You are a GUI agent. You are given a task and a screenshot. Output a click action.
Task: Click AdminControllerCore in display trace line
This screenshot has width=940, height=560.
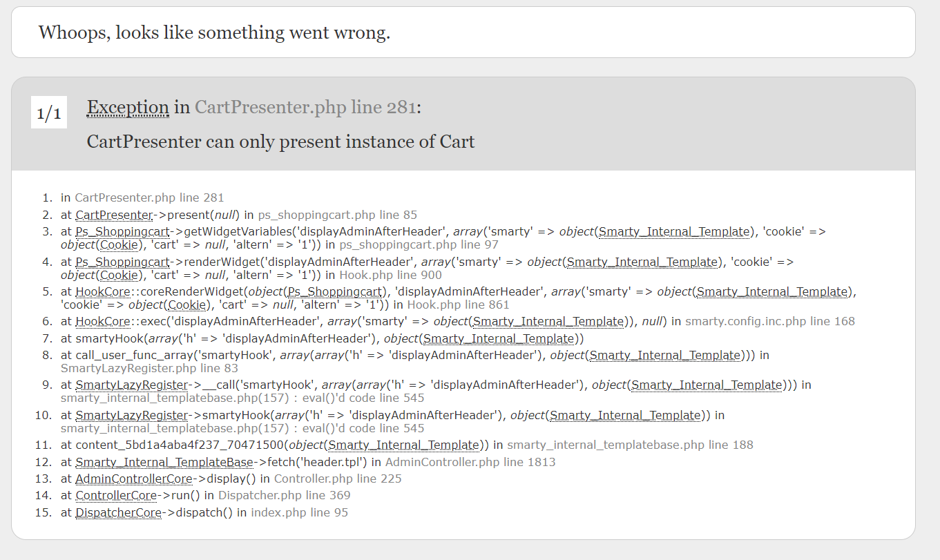click(x=134, y=479)
